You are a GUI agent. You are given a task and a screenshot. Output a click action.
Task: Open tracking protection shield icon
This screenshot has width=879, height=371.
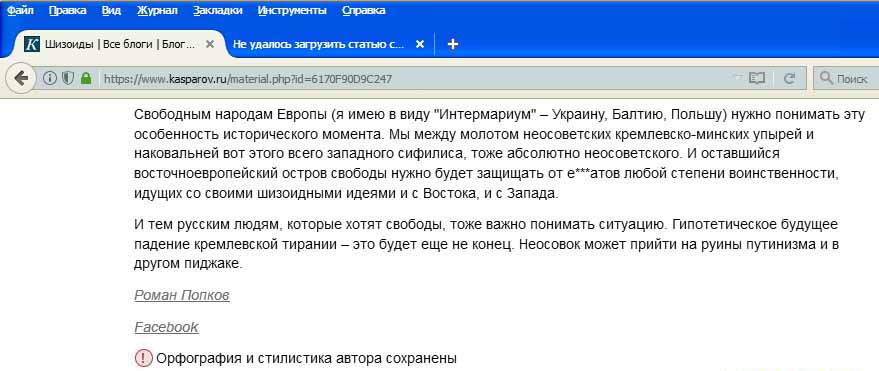pos(68,78)
